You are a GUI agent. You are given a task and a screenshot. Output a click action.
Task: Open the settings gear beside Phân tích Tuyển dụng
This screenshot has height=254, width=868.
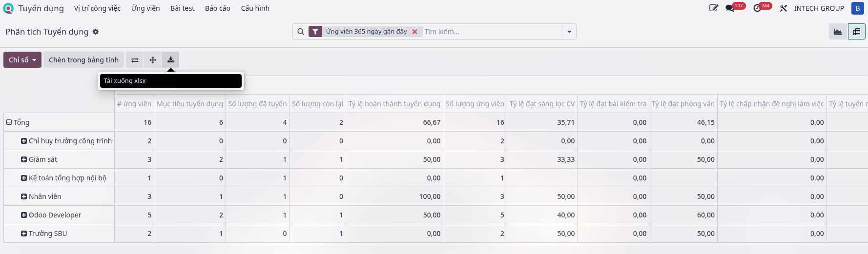tap(96, 32)
